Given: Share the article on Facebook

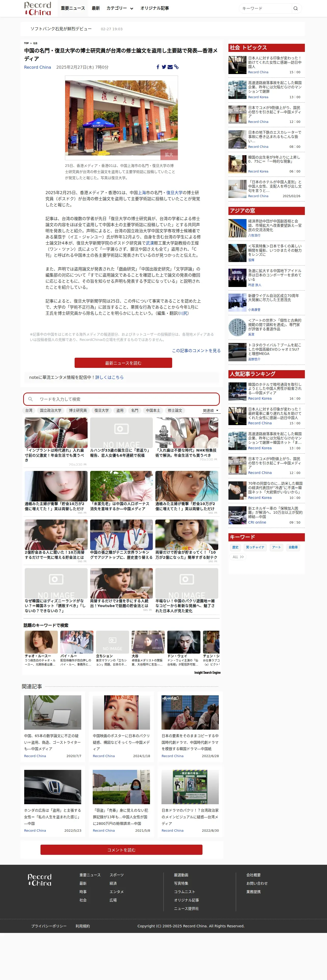Looking at the screenshot, I should pyautogui.click(x=158, y=67).
